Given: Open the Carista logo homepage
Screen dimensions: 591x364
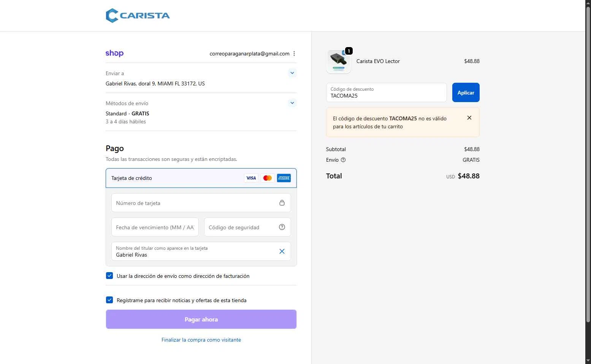Looking at the screenshot, I should point(138,16).
